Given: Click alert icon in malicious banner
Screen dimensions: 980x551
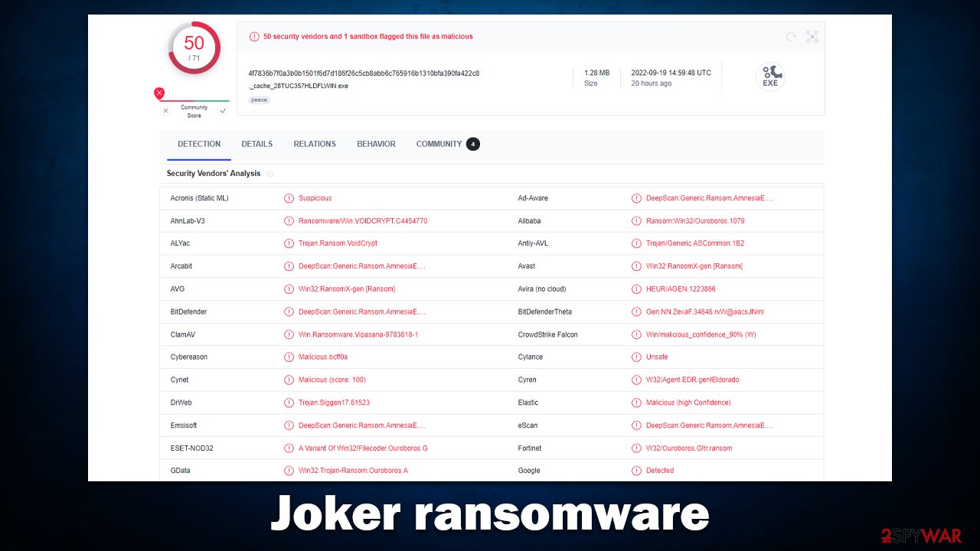Looking at the screenshot, I should [254, 37].
